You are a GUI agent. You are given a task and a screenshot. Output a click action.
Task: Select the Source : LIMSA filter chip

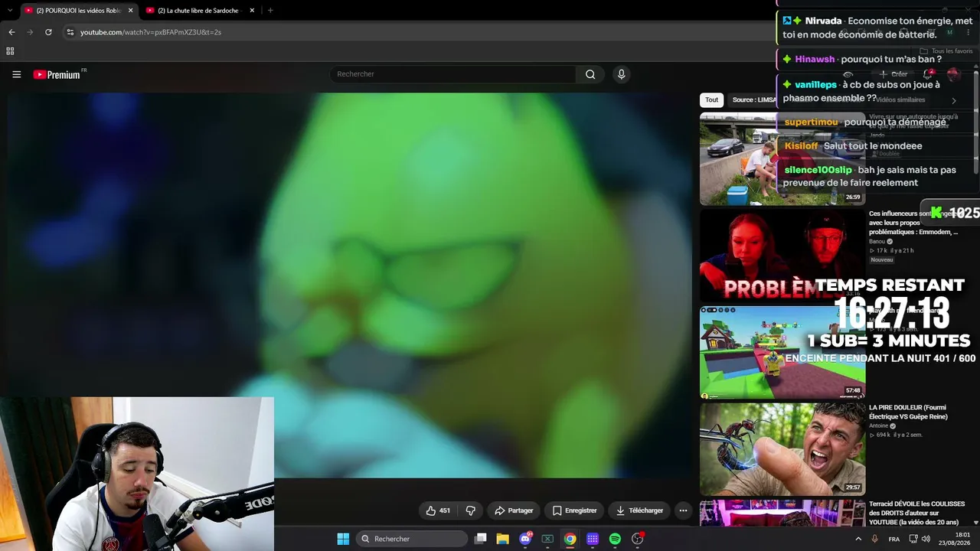[753, 99]
